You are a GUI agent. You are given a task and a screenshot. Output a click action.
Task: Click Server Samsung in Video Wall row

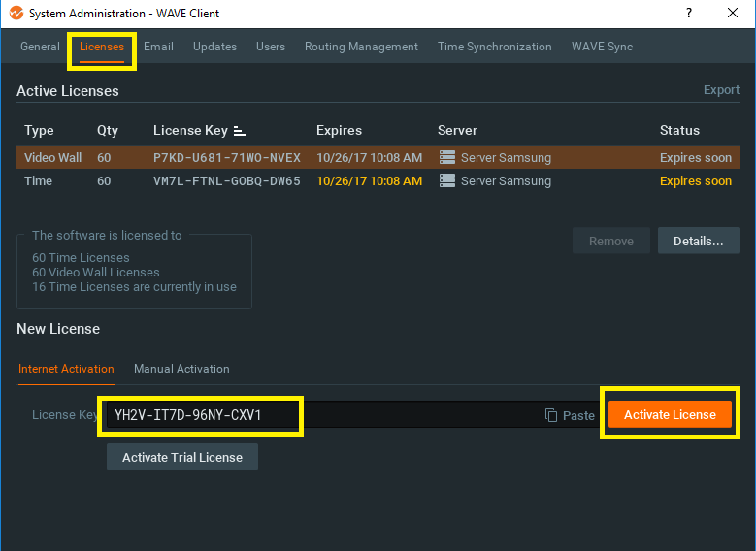coord(506,158)
